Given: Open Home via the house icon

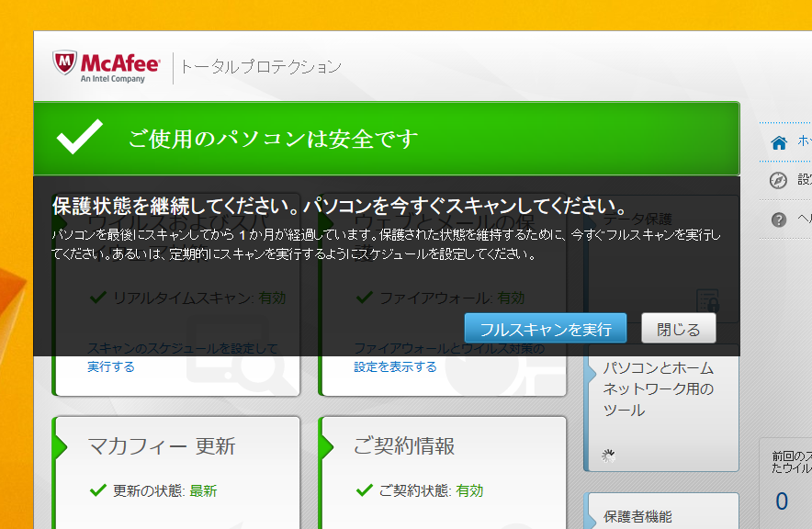Looking at the screenshot, I should coord(779,142).
